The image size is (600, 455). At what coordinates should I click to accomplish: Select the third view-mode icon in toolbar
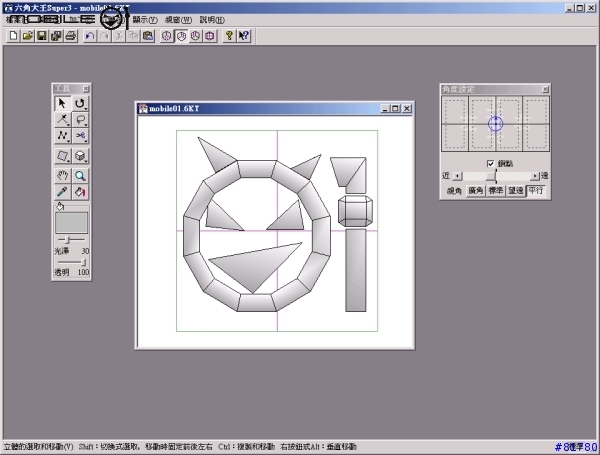tap(196, 36)
